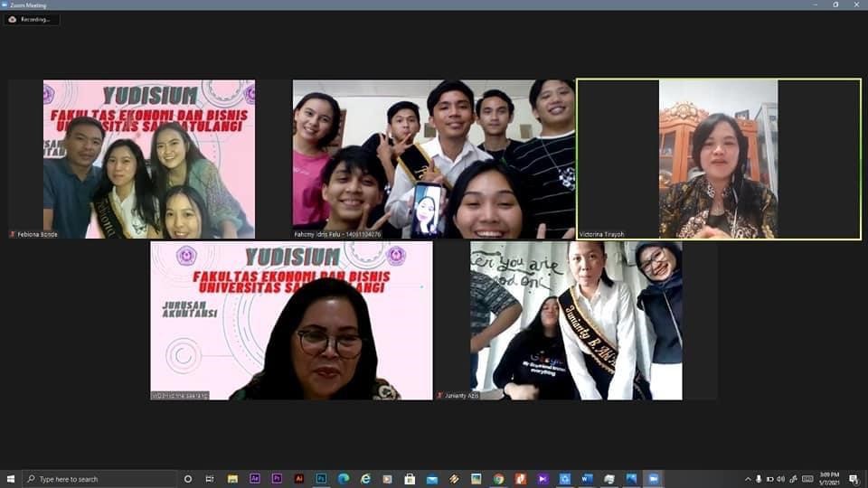Open Microsoft Word from taskbar
The width and height of the screenshot is (868, 488).
click(587, 478)
